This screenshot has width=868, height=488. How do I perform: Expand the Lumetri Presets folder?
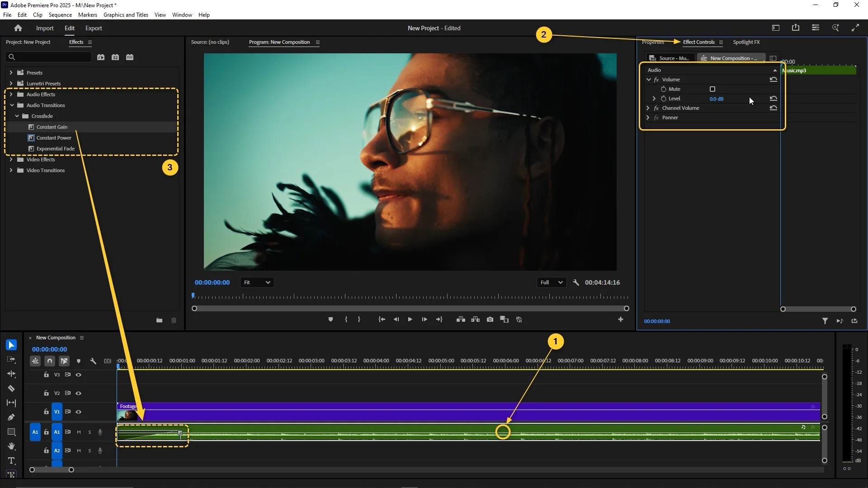click(11, 84)
